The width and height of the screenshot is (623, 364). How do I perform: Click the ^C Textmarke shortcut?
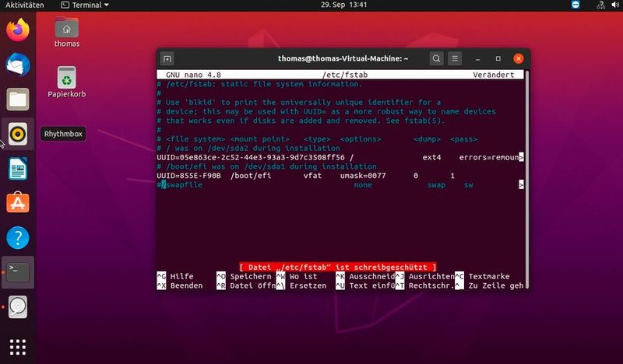click(482, 277)
